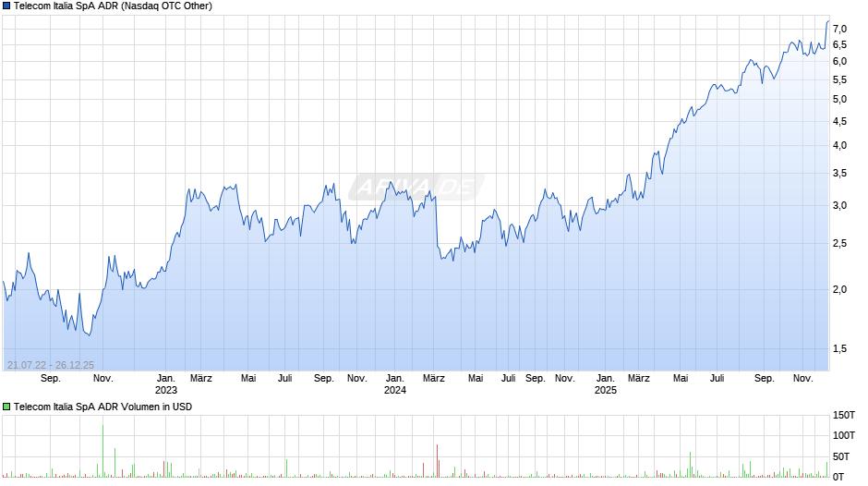This screenshot has height=486, width=868.
Task: Click the 100T volume axis label
Action: 844,435
